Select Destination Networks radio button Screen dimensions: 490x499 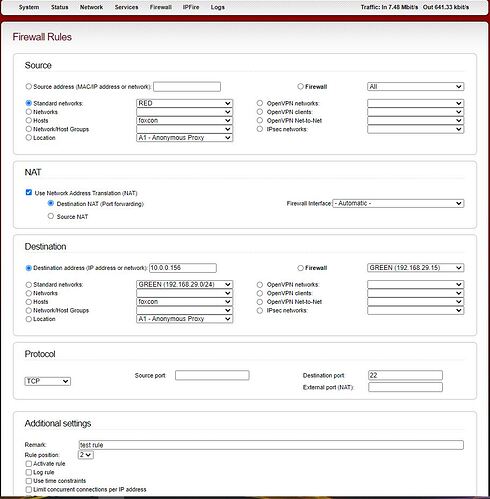click(29, 293)
